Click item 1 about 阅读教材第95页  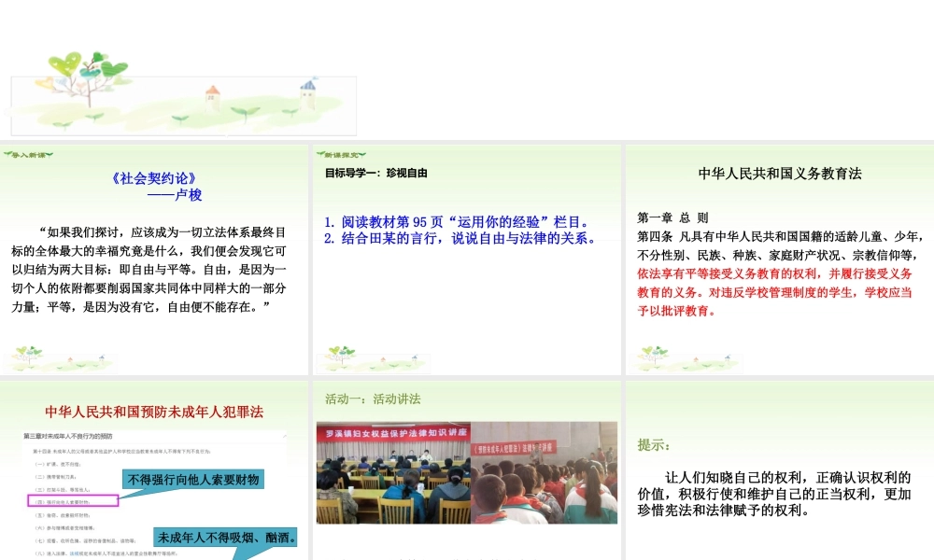click(x=457, y=222)
